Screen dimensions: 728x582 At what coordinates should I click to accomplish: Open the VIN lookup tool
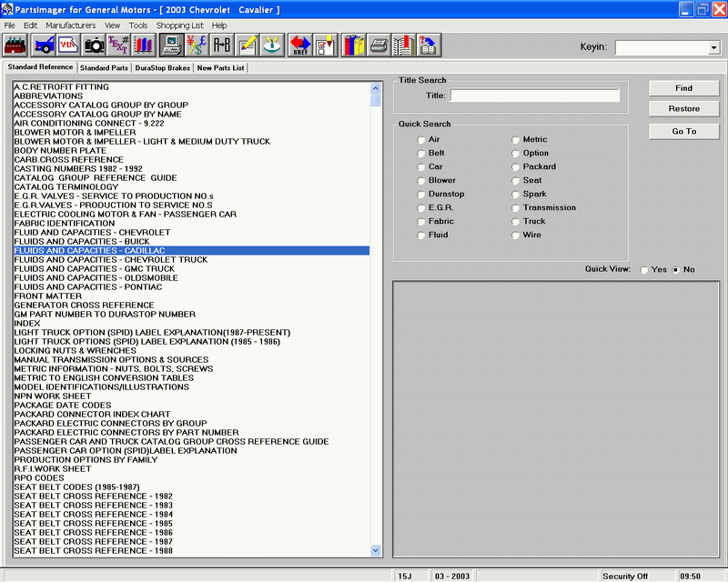[x=69, y=45]
